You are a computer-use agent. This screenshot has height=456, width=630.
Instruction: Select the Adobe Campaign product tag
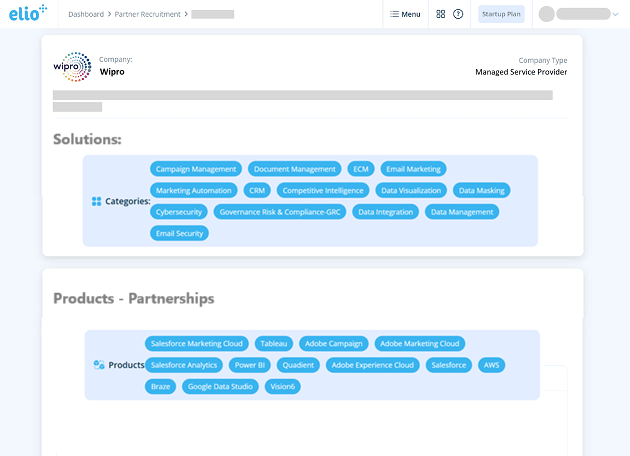click(334, 344)
